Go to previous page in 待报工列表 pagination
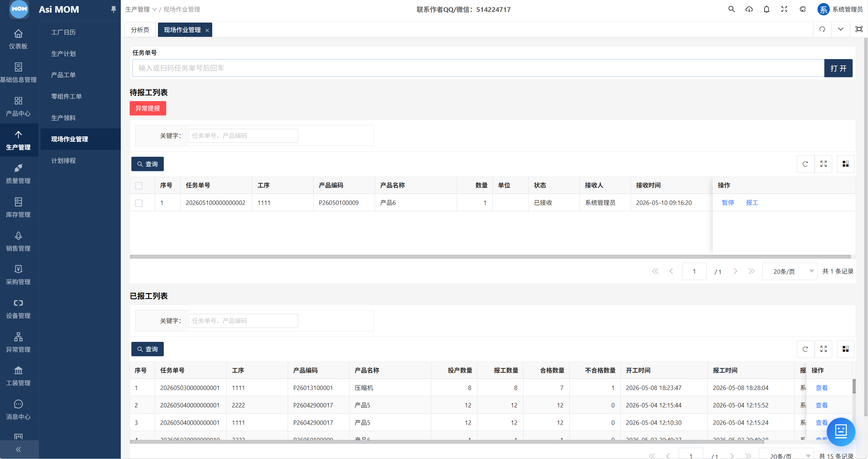This screenshot has height=459, width=868. (x=671, y=271)
